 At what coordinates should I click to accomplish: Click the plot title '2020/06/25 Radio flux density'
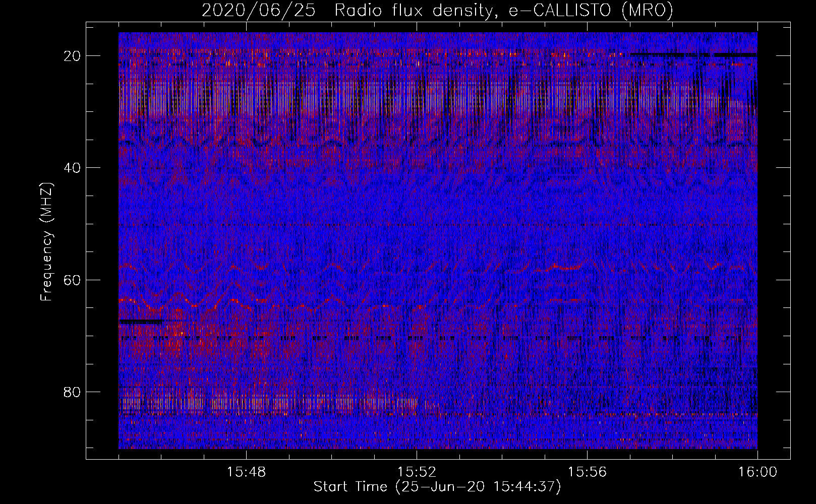coord(437,10)
